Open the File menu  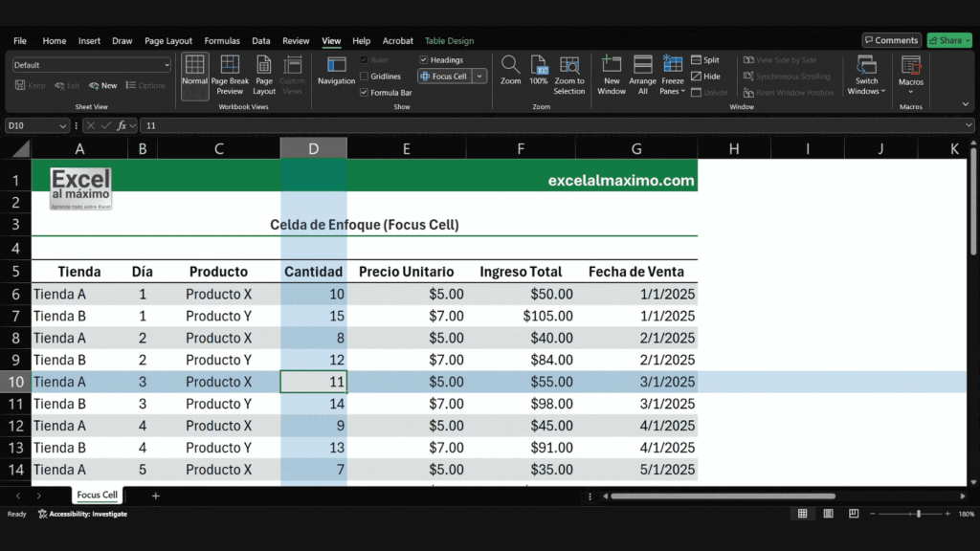(20, 40)
